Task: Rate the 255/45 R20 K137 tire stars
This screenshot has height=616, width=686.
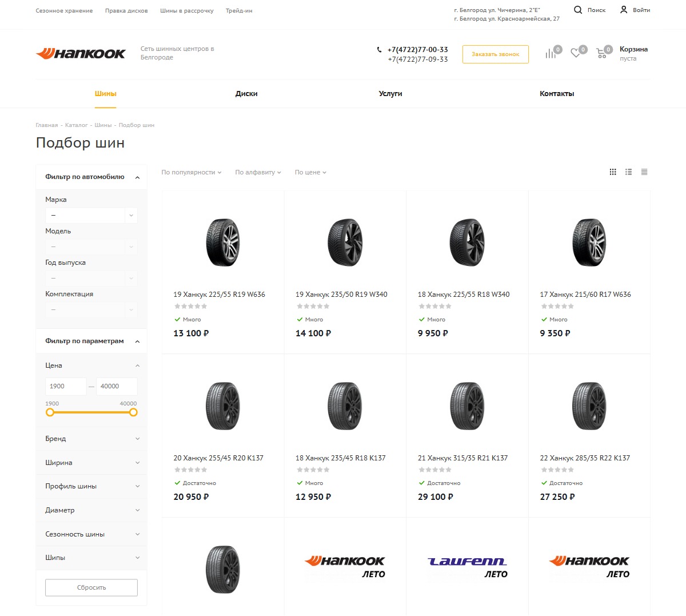Action: (190, 470)
